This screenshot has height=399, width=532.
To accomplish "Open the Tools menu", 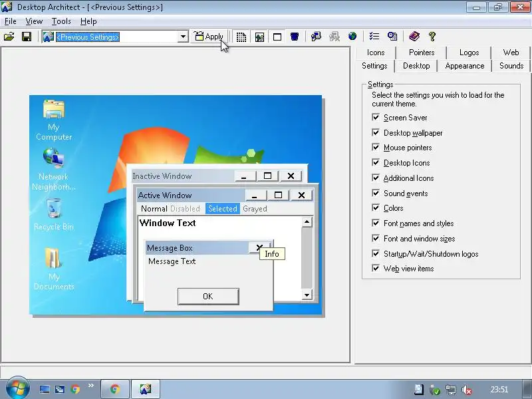I will 61,21.
